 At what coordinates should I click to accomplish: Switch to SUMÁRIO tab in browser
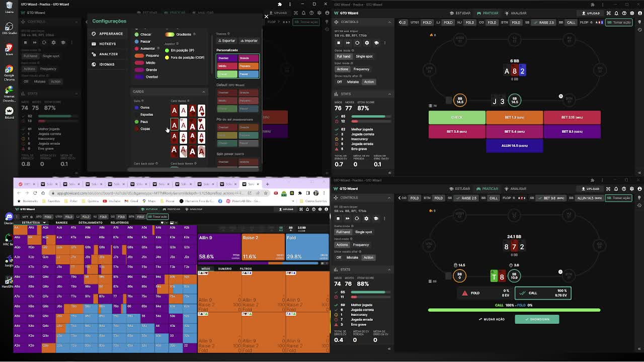[225, 269]
